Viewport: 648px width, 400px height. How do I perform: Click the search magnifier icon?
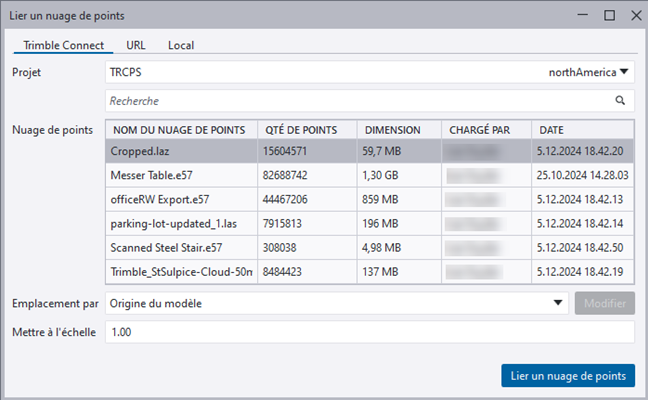click(620, 101)
